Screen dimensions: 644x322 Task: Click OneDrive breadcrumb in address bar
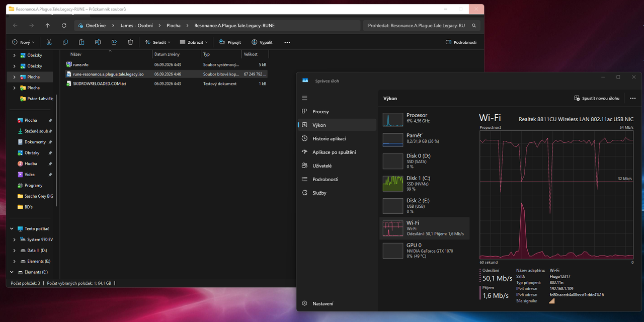click(96, 25)
